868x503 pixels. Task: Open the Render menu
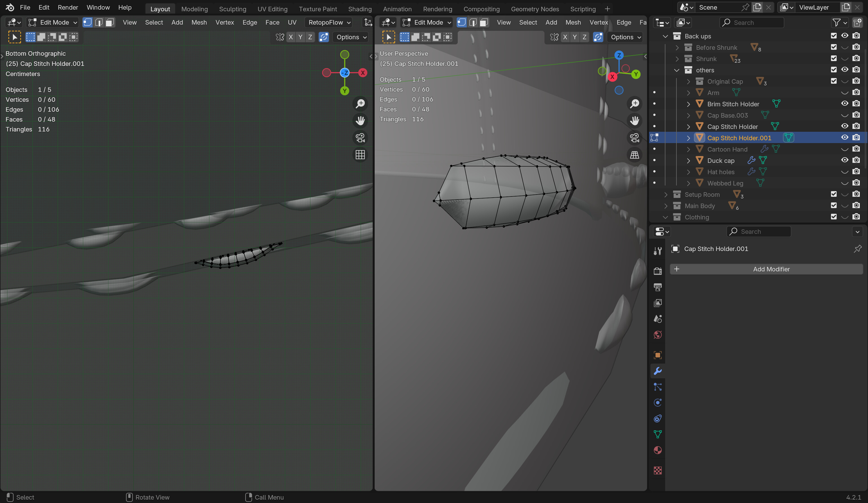68,7
